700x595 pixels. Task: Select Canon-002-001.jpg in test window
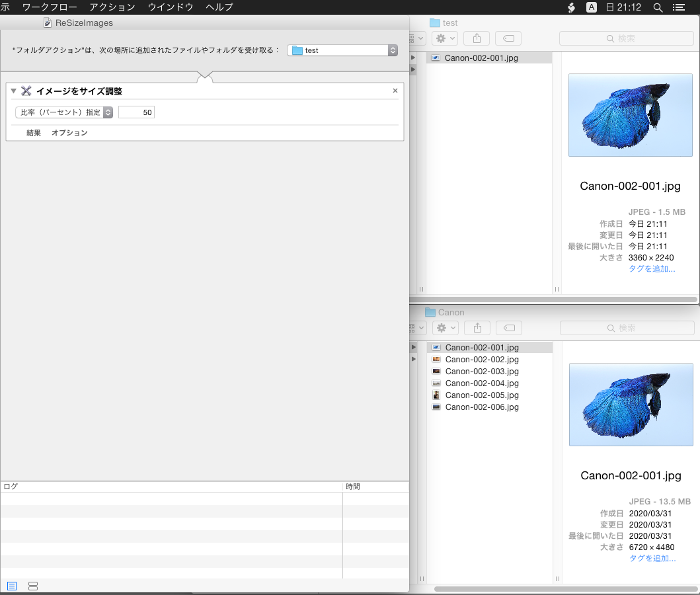[489, 58]
